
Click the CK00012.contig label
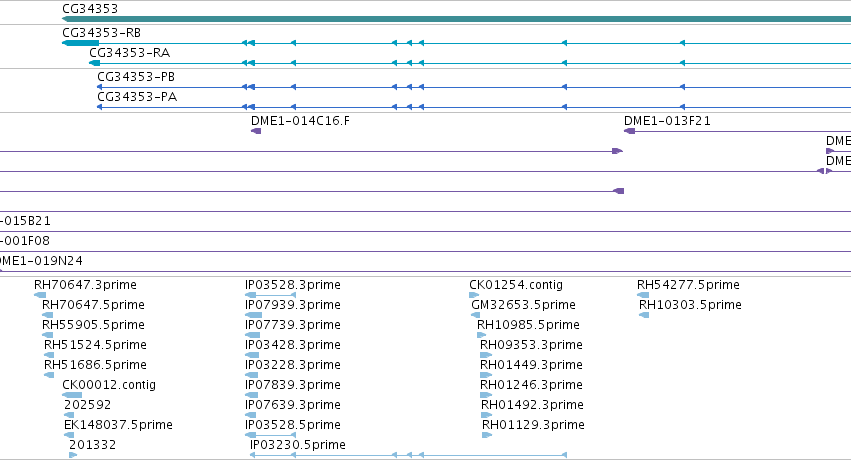point(109,385)
